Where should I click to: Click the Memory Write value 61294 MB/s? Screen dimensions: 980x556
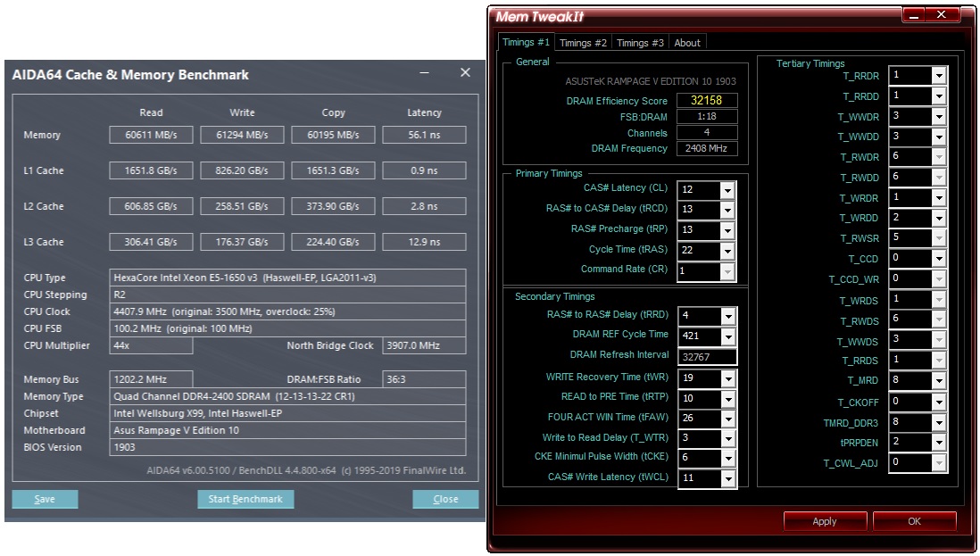(242, 135)
